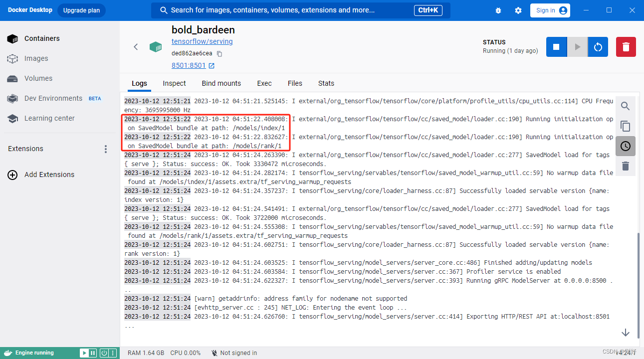The image size is (644, 359).
Task: Copy the container ID ded862ae6cea
Action: pyautogui.click(x=219, y=53)
